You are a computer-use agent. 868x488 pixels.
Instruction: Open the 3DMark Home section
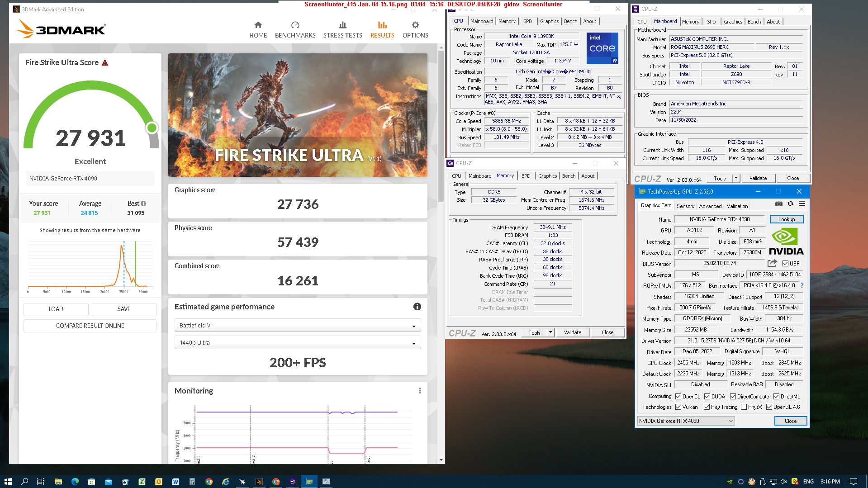coord(258,29)
